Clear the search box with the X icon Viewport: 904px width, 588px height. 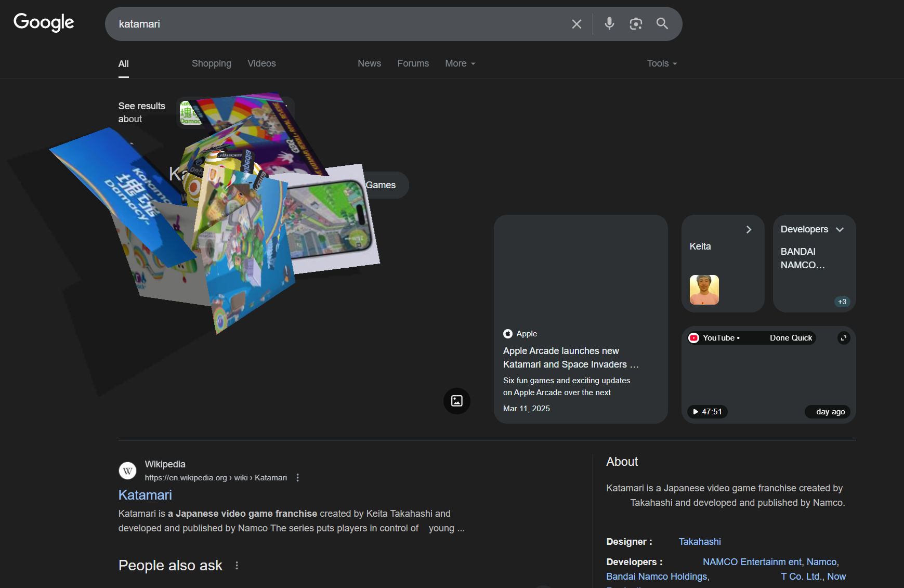[577, 24]
